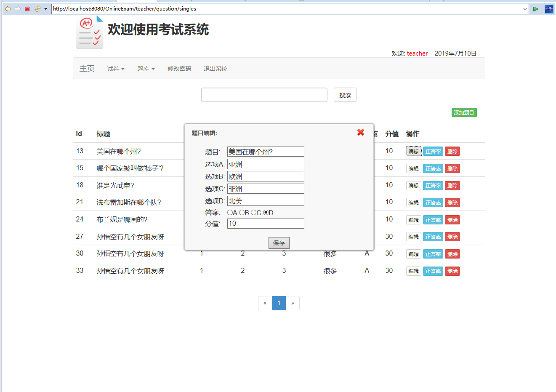Click the 分值 input field in the dialog
The image size is (556, 392).
266,223
